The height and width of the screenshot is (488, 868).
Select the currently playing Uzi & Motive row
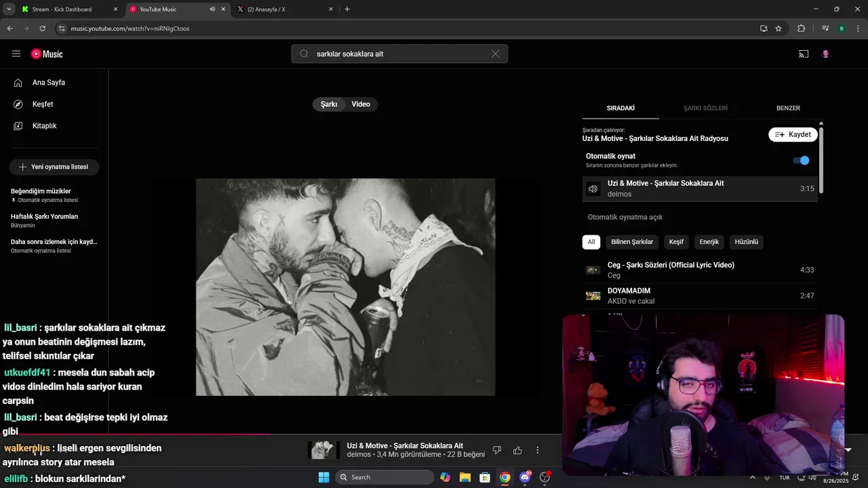tap(700, 189)
